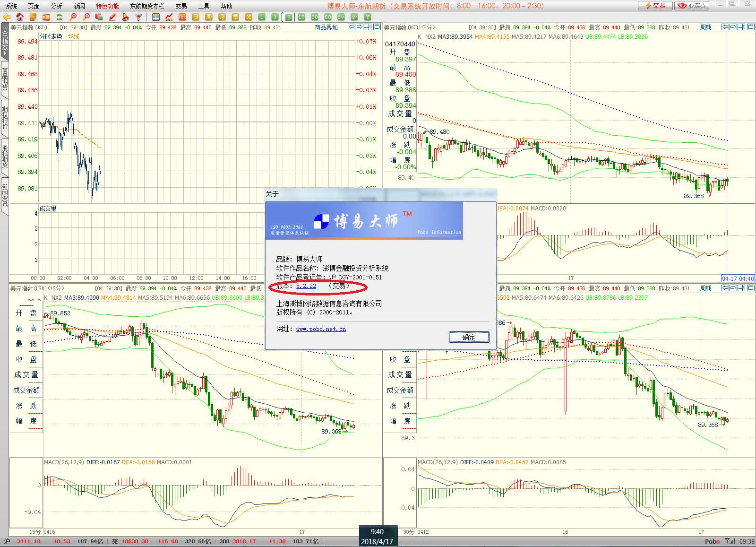The image size is (756, 547).
Task: Open the 周期 dropdown in the 5分 chart
Action: coord(706,27)
